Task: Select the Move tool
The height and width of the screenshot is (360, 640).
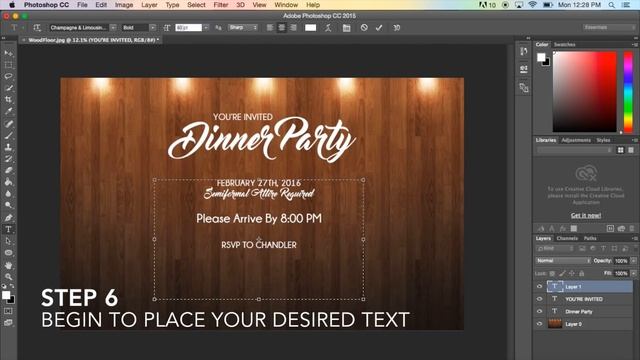Action: pyautogui.click(x=8, y=53)
